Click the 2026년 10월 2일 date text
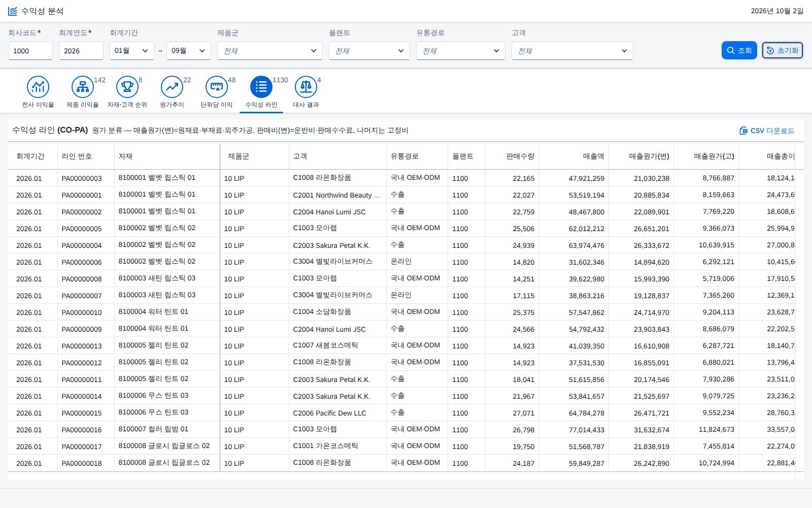The image size is (812, 508). [777, 11]
